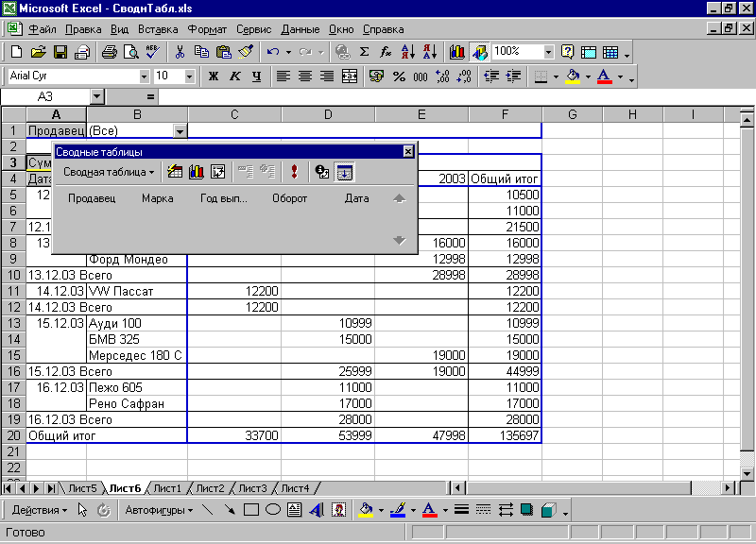The height and width of the screenshot is (544, 756).
Task: Switch to Лист1 sheet tab
Action: 167,488
